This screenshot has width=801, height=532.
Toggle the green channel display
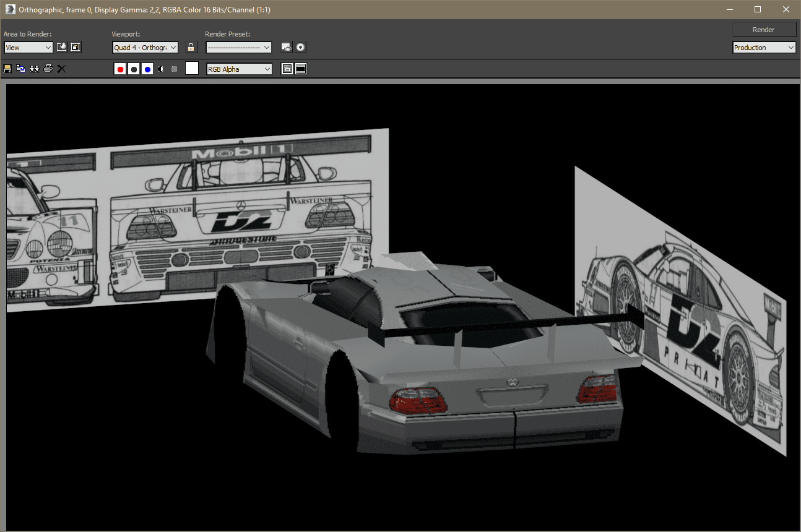tap(134, 69)
